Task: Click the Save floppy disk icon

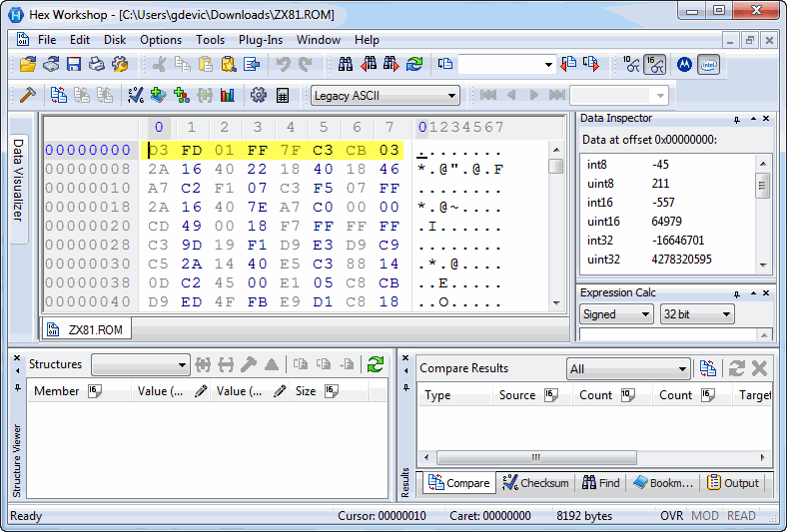Action: tap(74, 64)
